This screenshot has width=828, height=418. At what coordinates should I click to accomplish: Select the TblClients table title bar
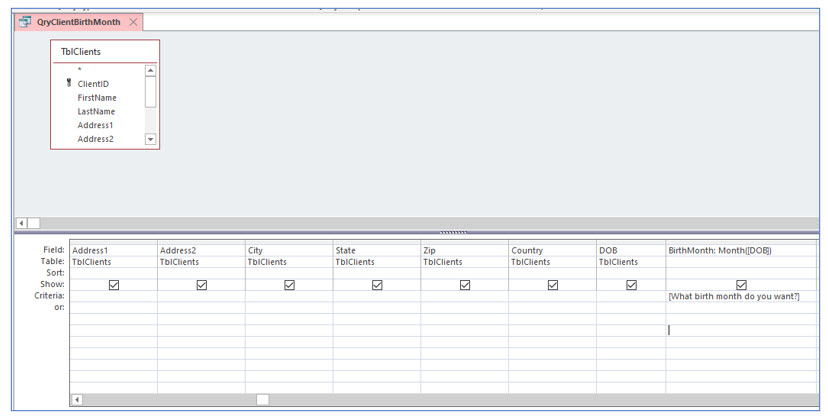click(105, 52)
